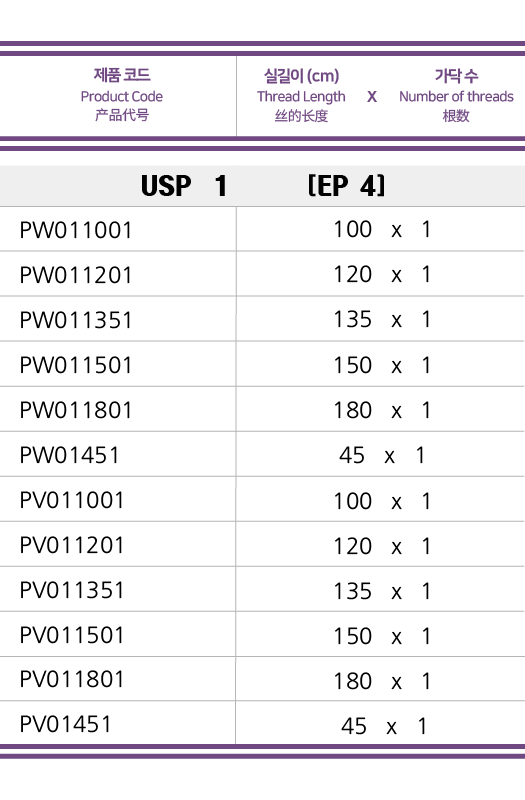Select product code PV011351
525x800 pixels.
pos(72,590)
